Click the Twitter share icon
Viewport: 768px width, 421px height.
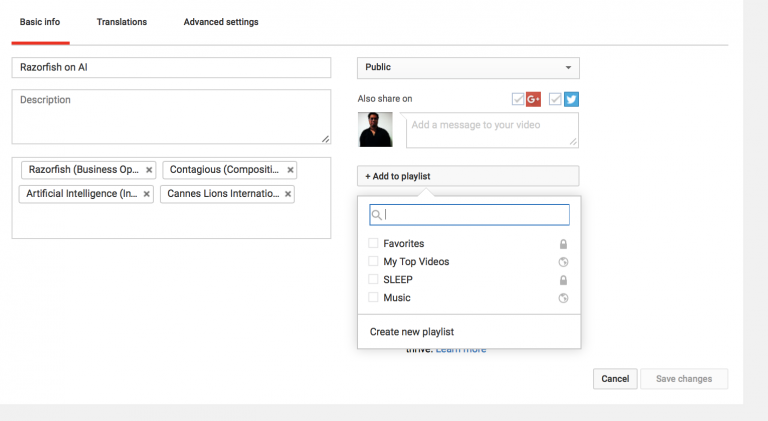click(571, 99)
